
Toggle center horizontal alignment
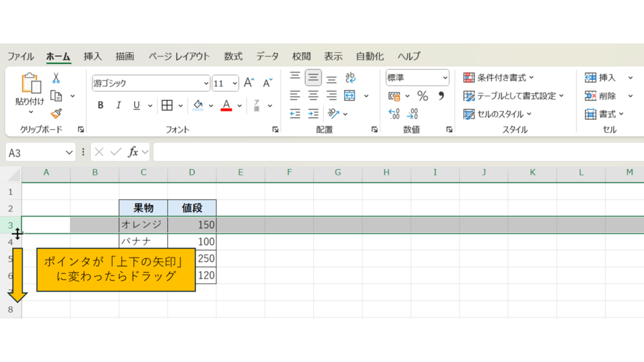click(313, 96)
